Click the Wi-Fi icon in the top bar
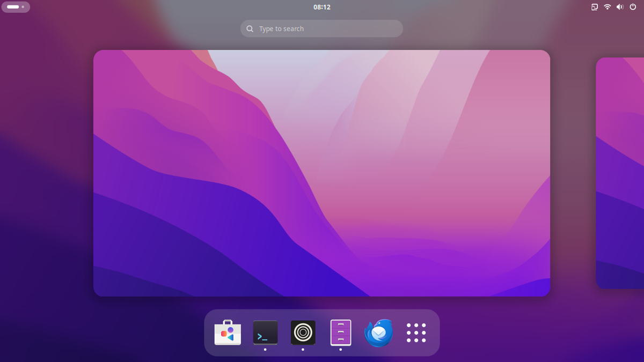The image size is (644, 362). [607, 7]
